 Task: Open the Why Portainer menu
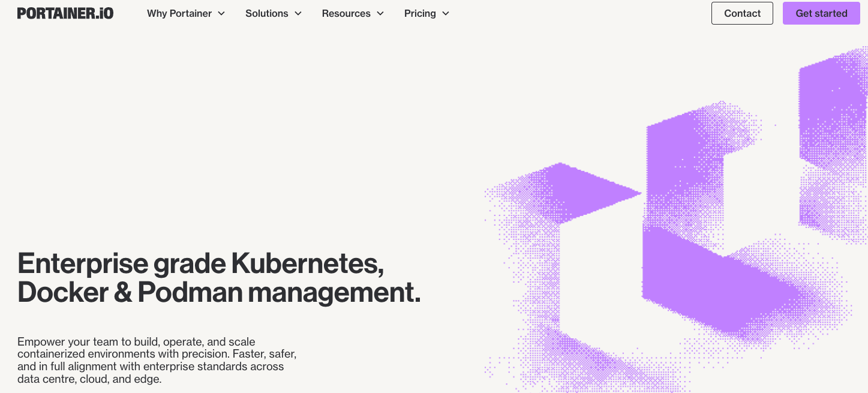click(179, 13)
